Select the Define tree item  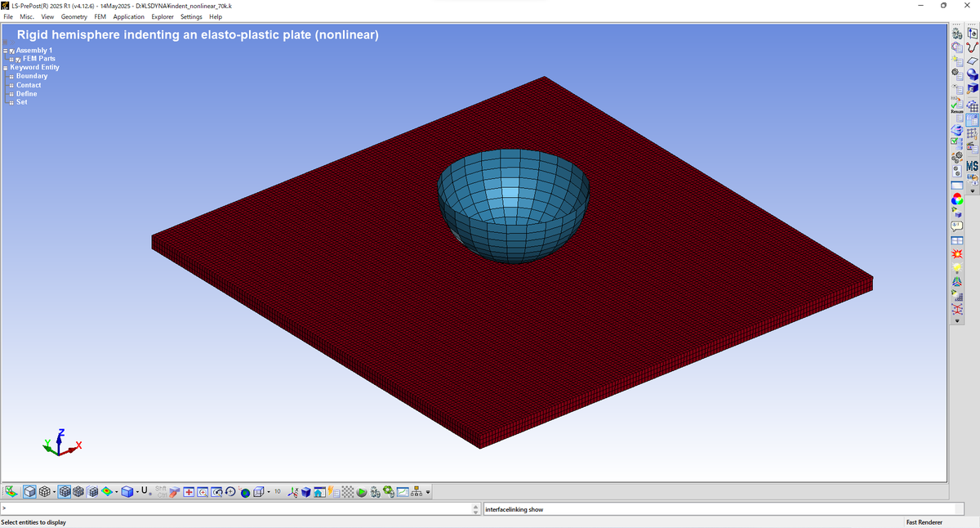point(26,94)
